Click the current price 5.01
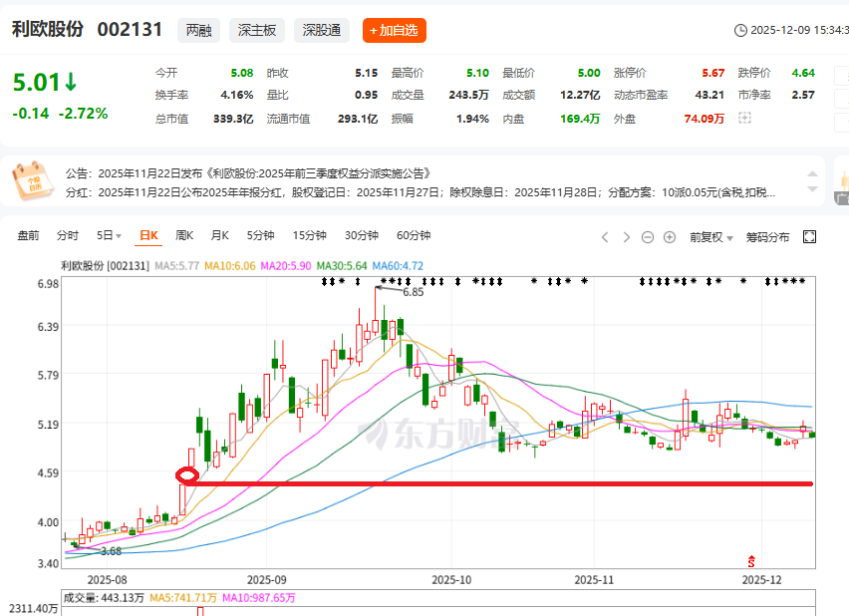849x616 pixels. pyautogui.click(x=36, y=83)
